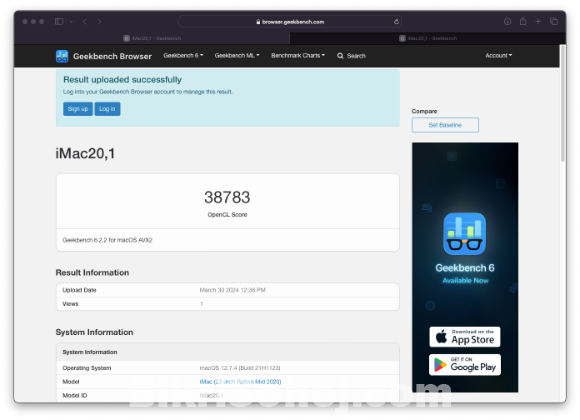The image size is (580, 420).
Task: Click the Result Information section heading
Action: pyautogui.click(x=92, y=273)
